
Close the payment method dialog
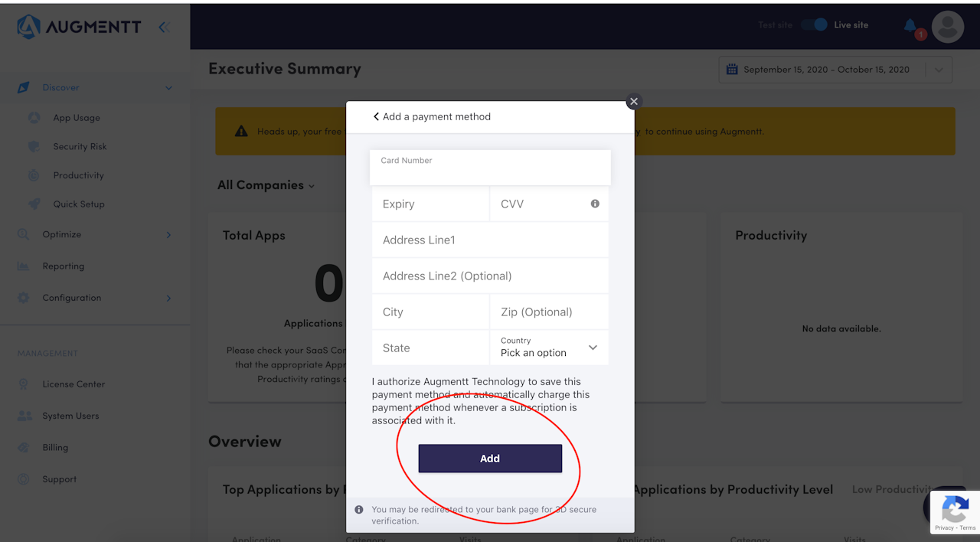point(633,101)
